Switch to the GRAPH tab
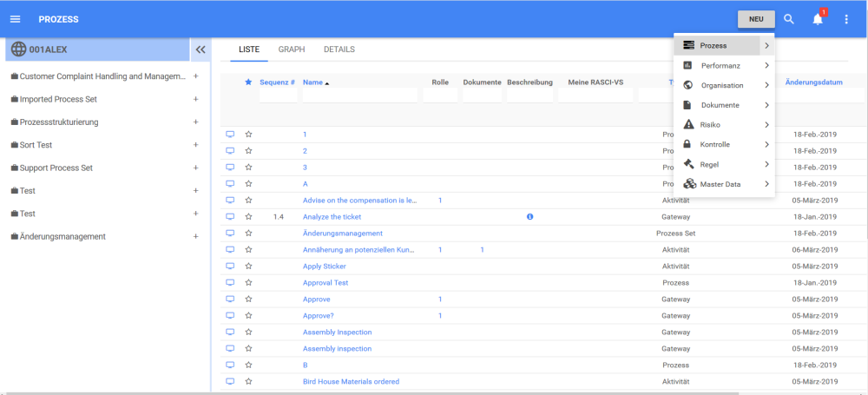This screenshot has height=395, width=868. (292, 49)
